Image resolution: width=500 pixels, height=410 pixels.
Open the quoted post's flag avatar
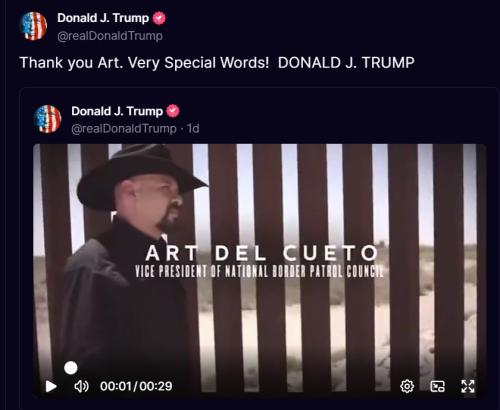point(48,119)
